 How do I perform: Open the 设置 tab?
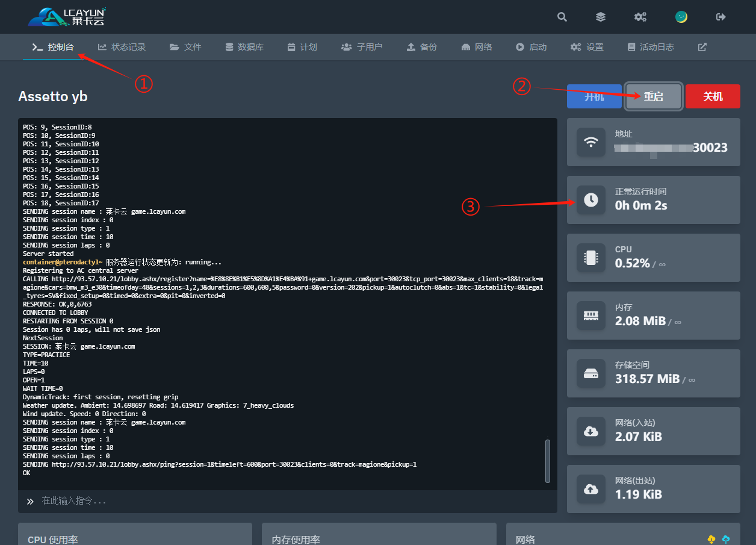point(587,47)
